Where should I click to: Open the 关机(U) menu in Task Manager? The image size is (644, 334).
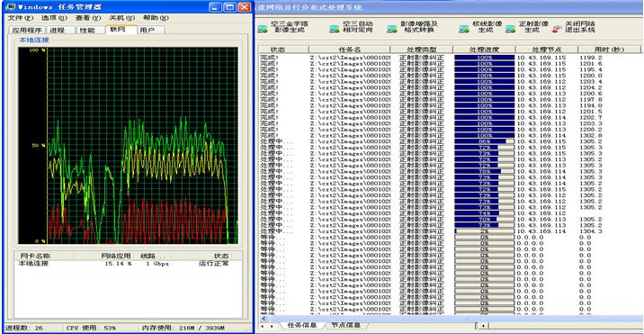click(x=121, y=18)
